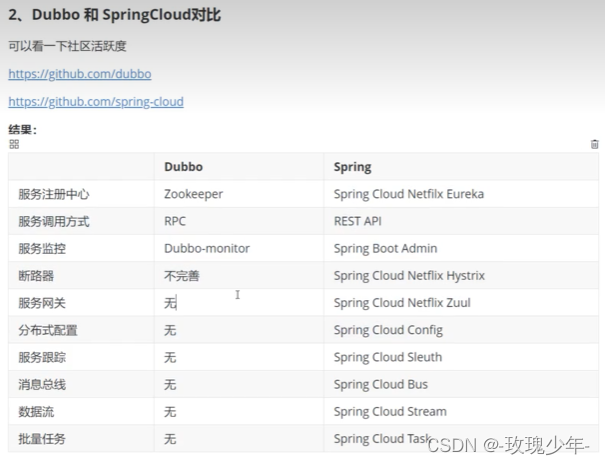Click the table grid handle icon
This screenshot has height=465, width=605.
click(x=14, y=144)
